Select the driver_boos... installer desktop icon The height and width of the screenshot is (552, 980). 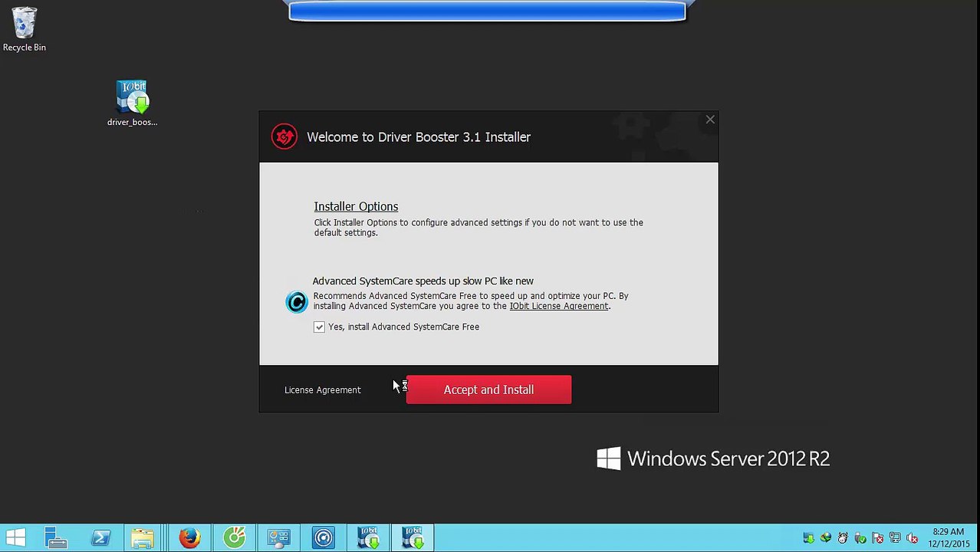point(132,103)
